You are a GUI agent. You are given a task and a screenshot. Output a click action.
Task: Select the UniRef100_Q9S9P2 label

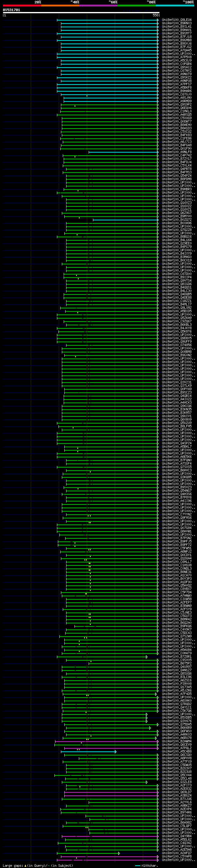click(177, 104)
